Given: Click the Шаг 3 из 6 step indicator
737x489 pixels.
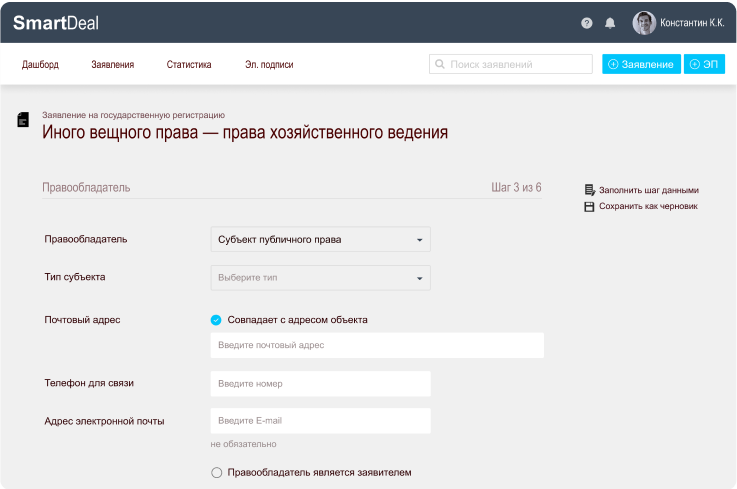Looking at the screenshot, I should [516, 187].
